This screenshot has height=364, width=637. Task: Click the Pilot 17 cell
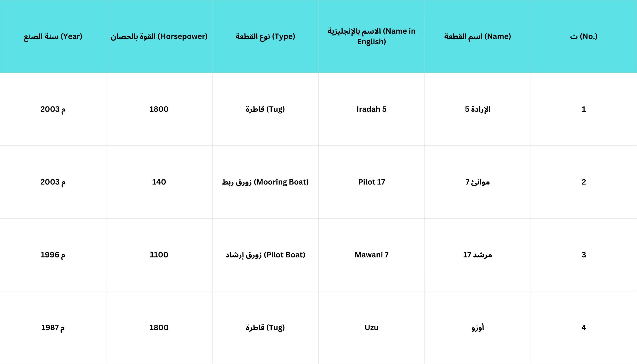click(x=371, y=182)
